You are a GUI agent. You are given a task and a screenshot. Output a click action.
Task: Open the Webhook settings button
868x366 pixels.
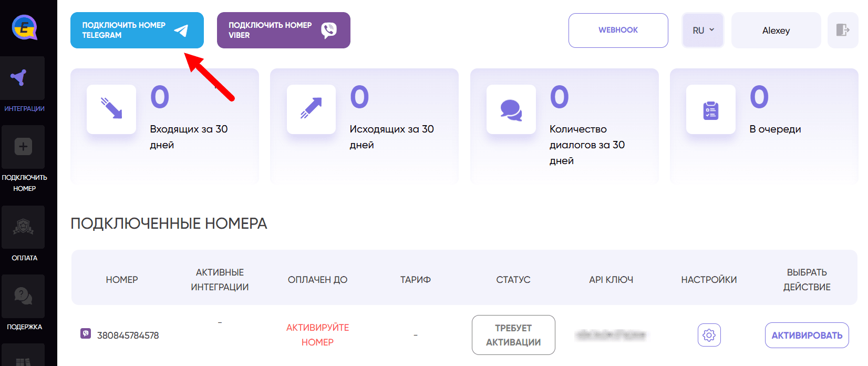coord(618,30)
